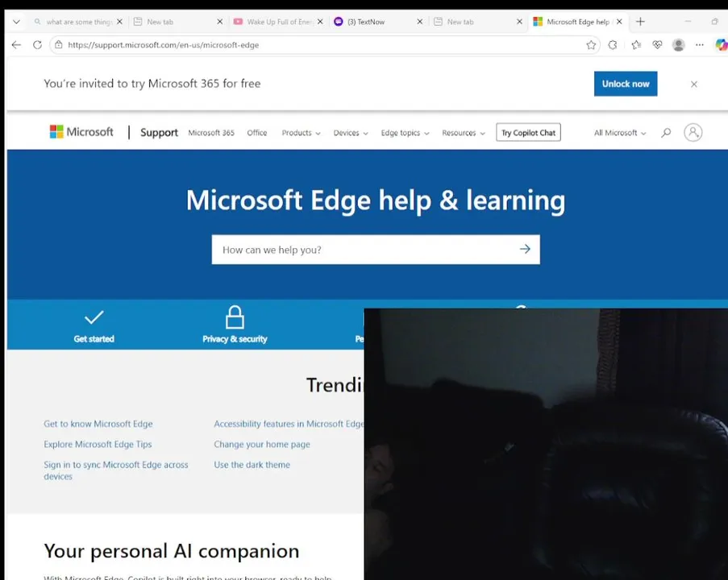
Task: Open the Office nav link
Action: pos(256,133)
